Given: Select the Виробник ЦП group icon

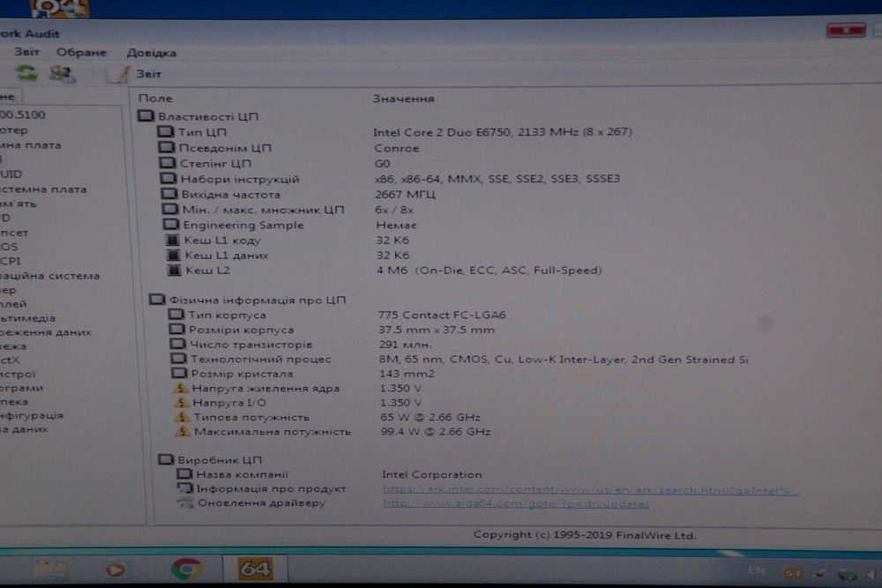Looking at the screenshot, I should (166, 460).
